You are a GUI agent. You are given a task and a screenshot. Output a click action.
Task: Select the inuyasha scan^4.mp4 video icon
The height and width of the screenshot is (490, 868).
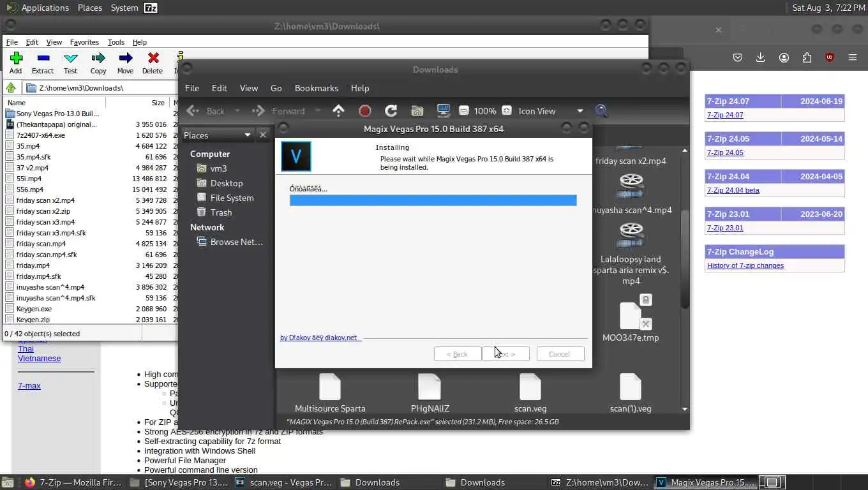coord(631,186)
